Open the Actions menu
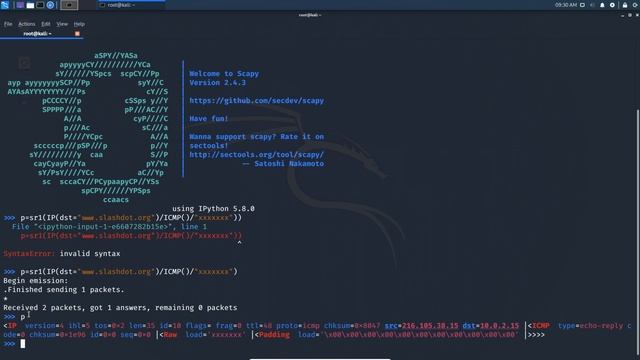This screenshot has height=360, width=640. (27, 24)
